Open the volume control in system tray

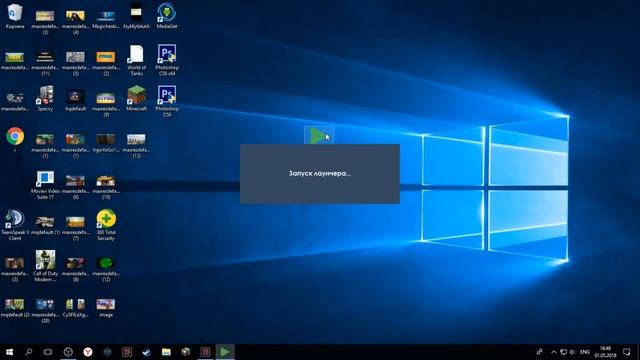tap(573, 352)
